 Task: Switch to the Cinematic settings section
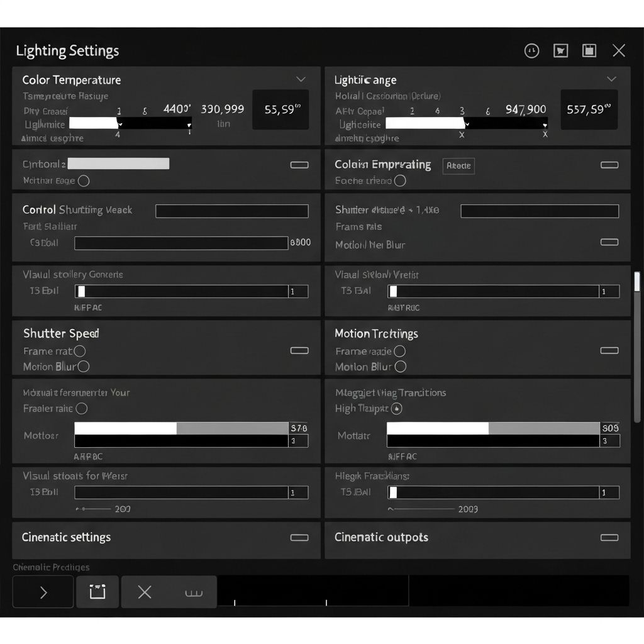click(x=65, y=538)
